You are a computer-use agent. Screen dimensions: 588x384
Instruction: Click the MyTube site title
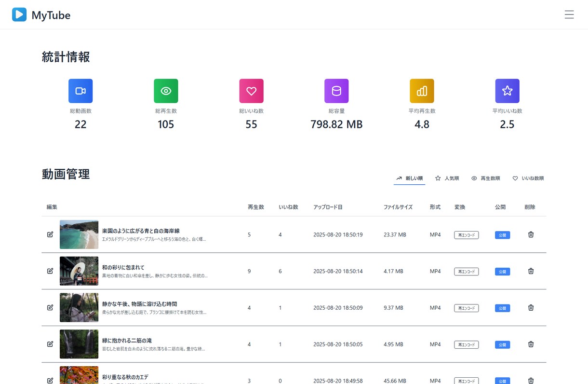(51, 15)
